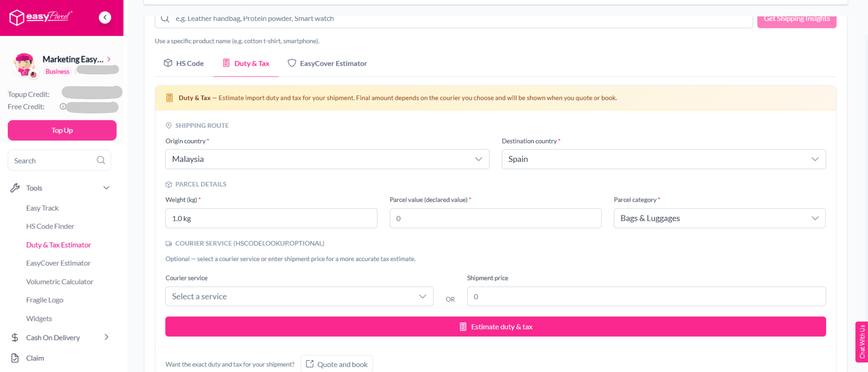
Task: Expand the Cash On Delivery submenu
Action: tap(106, 337)
